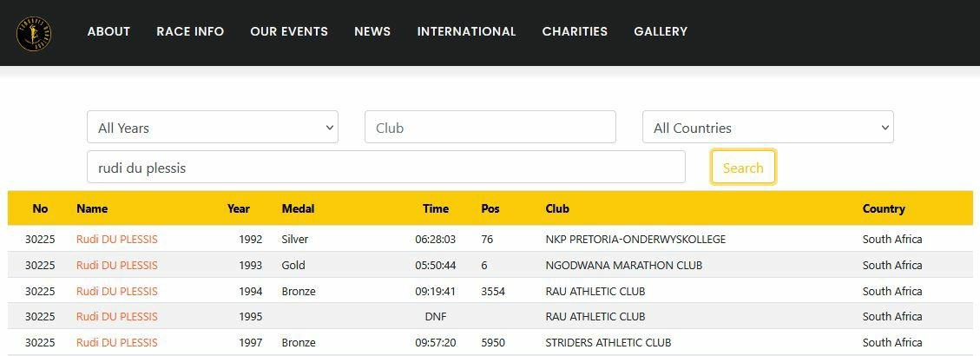View the GALLERY page
Image resolution: width=980 pixels, height=356 pixels.
point(661,31)
